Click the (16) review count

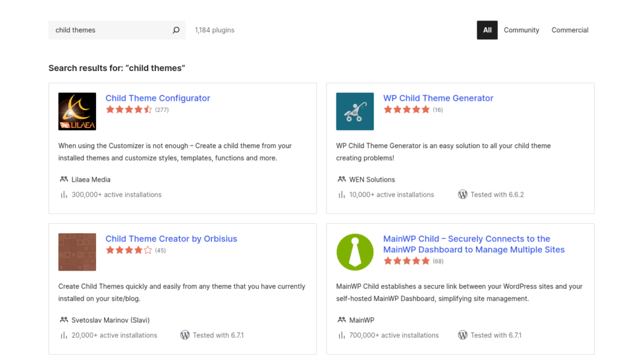(438, 110)
